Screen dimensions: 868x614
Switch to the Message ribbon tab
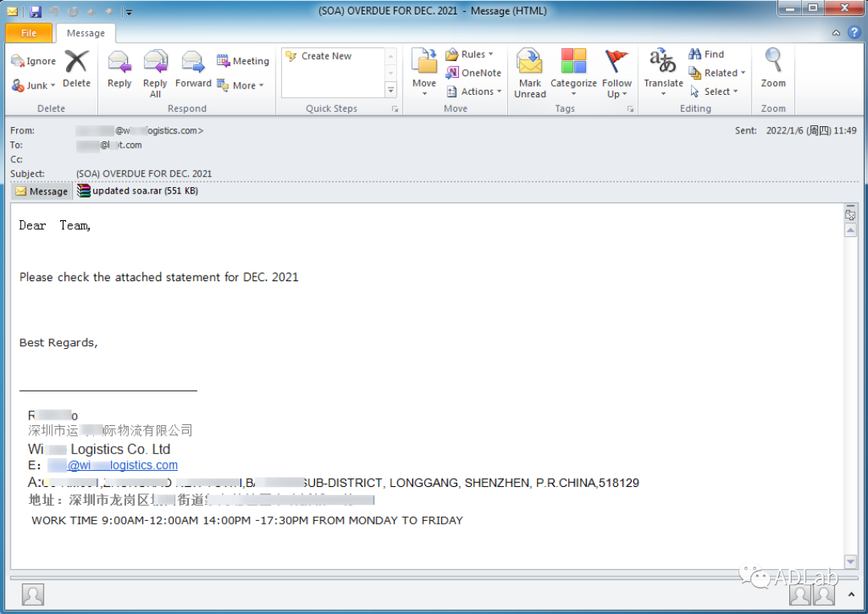[x=86, y=33]
